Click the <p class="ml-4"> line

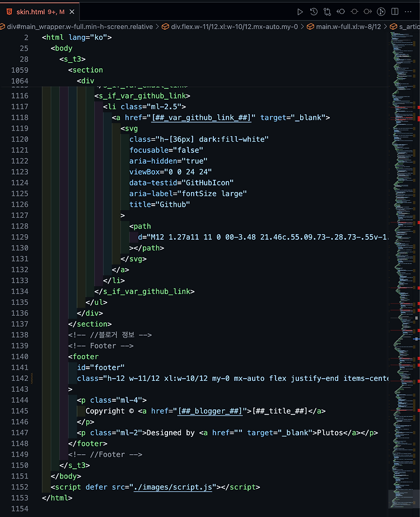(112, 400)
